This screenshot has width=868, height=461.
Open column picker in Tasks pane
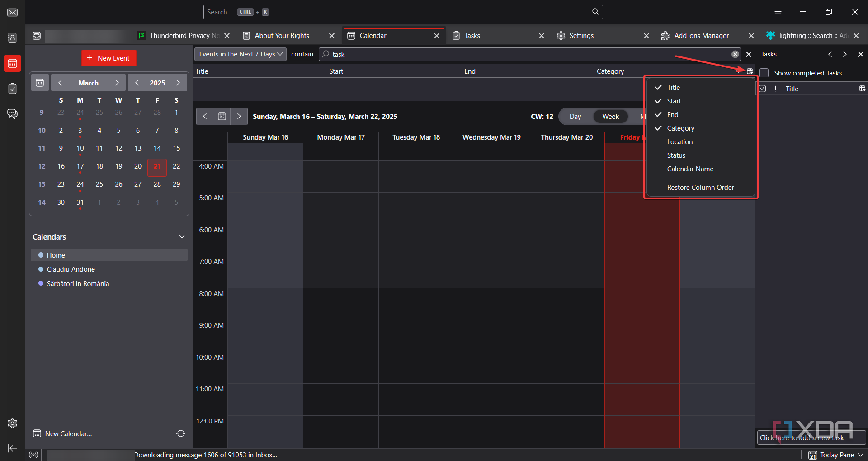point(862,89)
